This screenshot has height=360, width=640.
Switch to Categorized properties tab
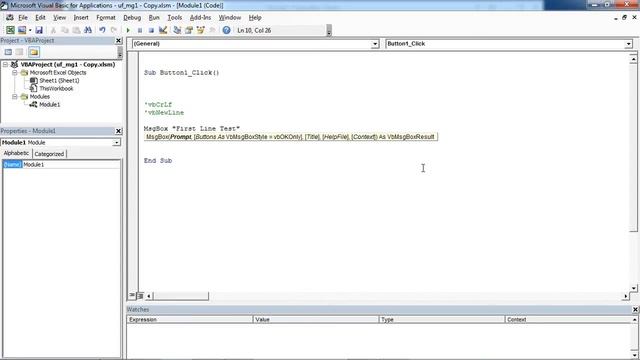tap(49, 154)
